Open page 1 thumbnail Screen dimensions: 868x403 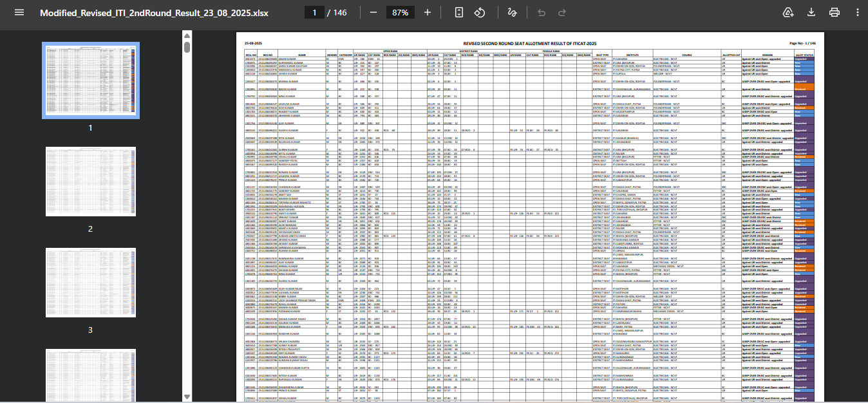click(90, 80)
